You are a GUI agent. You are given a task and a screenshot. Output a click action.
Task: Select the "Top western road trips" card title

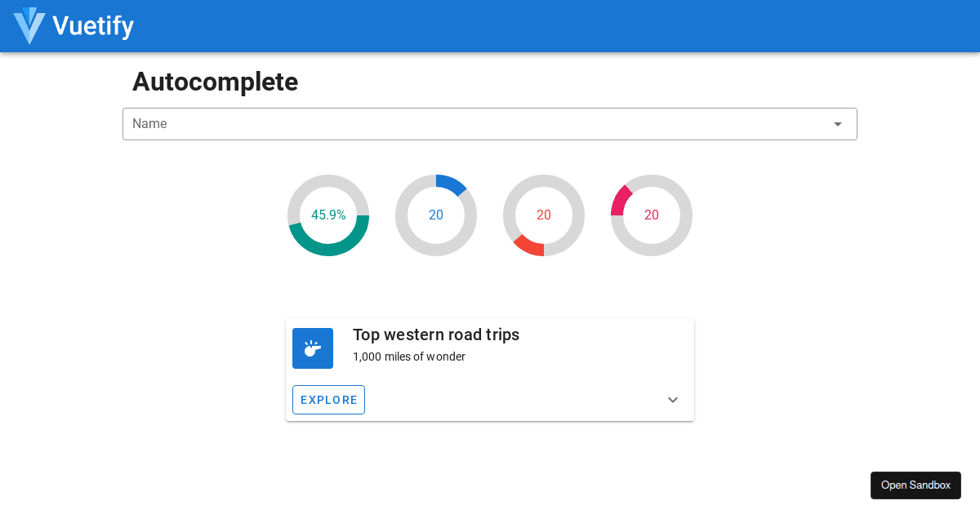[436, 335]
